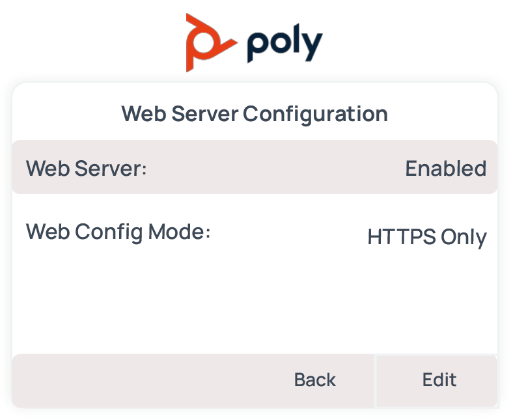The height and width of the screenshot is (420, 513).
Task: Click the word Configuration in the title
Action: tap(315, 114)
